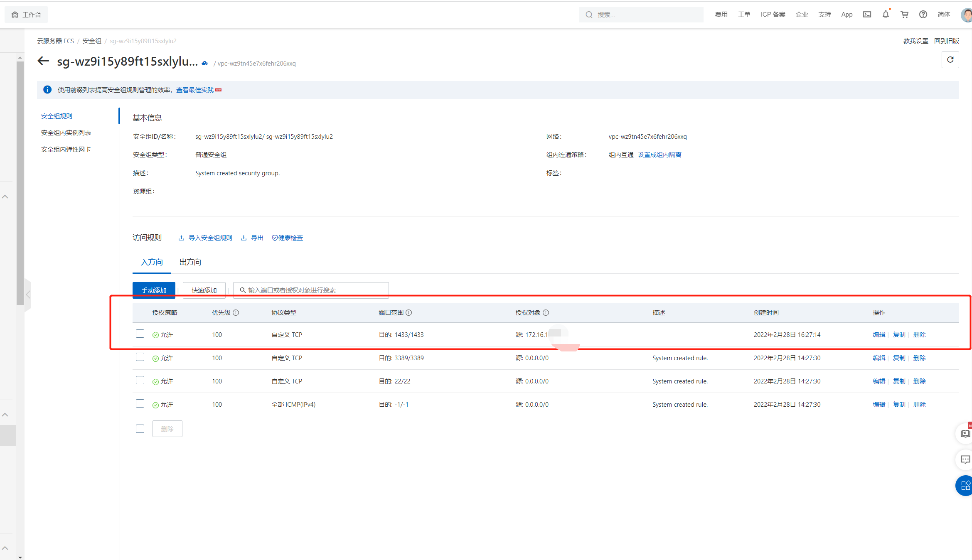Switch to the 出方向 tab

pyautogui.click(x=190, y=262)
